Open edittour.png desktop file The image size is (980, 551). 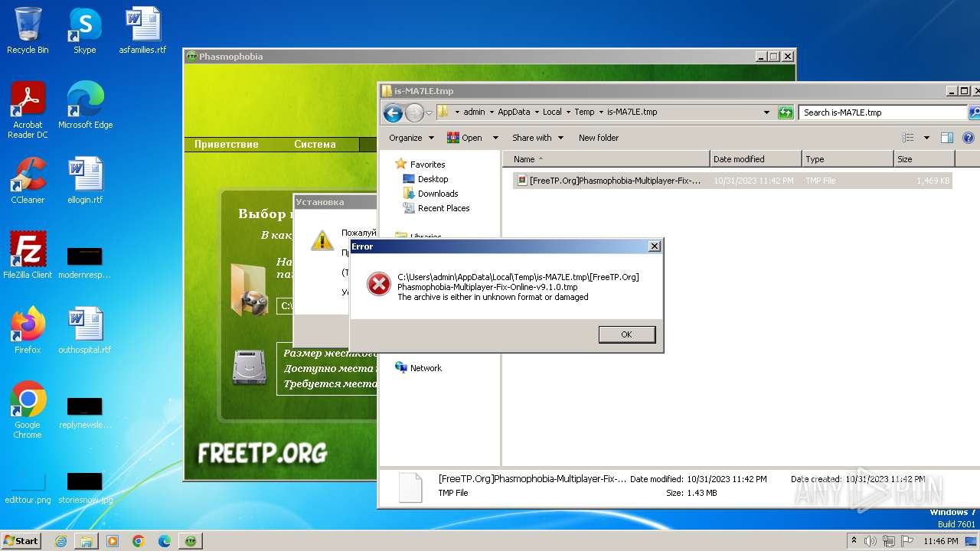tap(28, 487)
